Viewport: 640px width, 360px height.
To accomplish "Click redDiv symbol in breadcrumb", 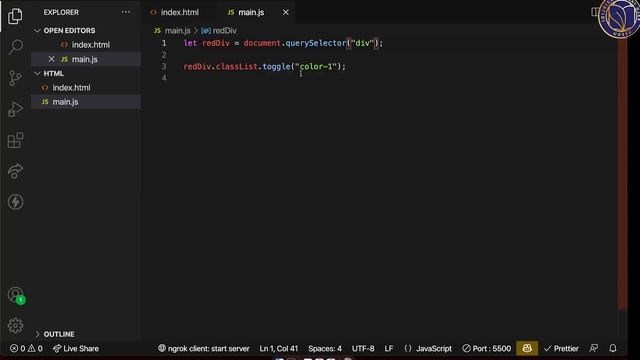I will point(224,31).
